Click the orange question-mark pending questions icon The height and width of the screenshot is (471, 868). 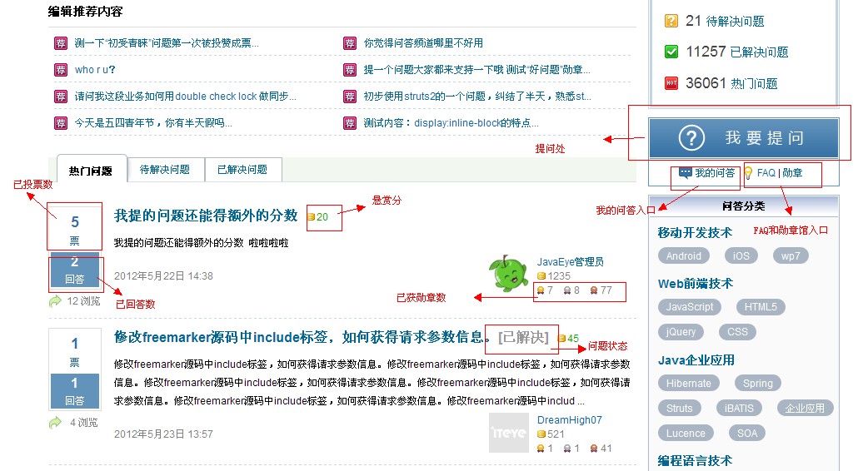pos(671,21)
